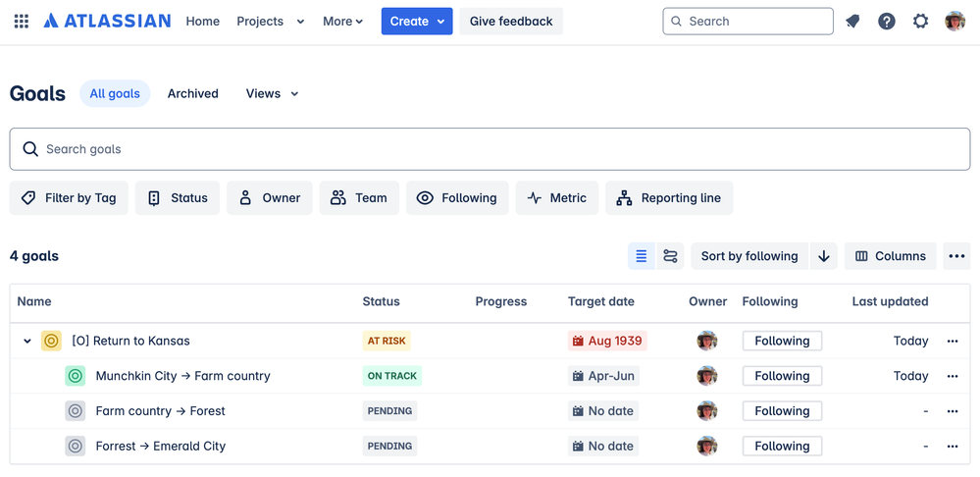
Task: Click the Target date column header
Action: click(601, 301)
